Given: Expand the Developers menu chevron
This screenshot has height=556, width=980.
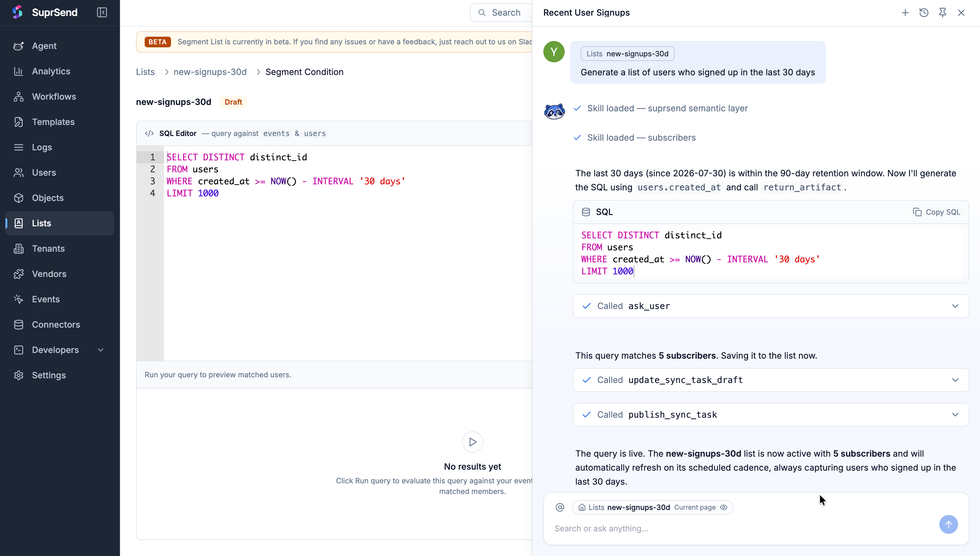Looking at the screenshot, I should pyautogui.click(x=100, y=350).
